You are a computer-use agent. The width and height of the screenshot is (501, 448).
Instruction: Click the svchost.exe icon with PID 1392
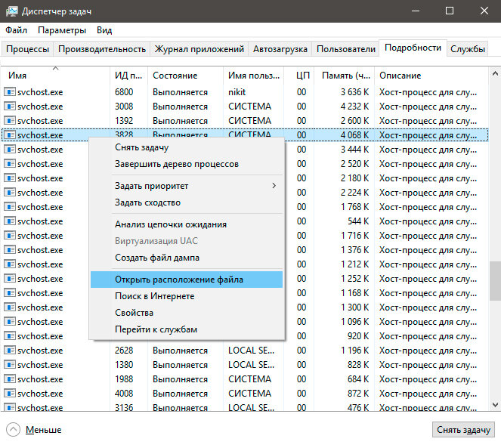(x=10, y=120)
